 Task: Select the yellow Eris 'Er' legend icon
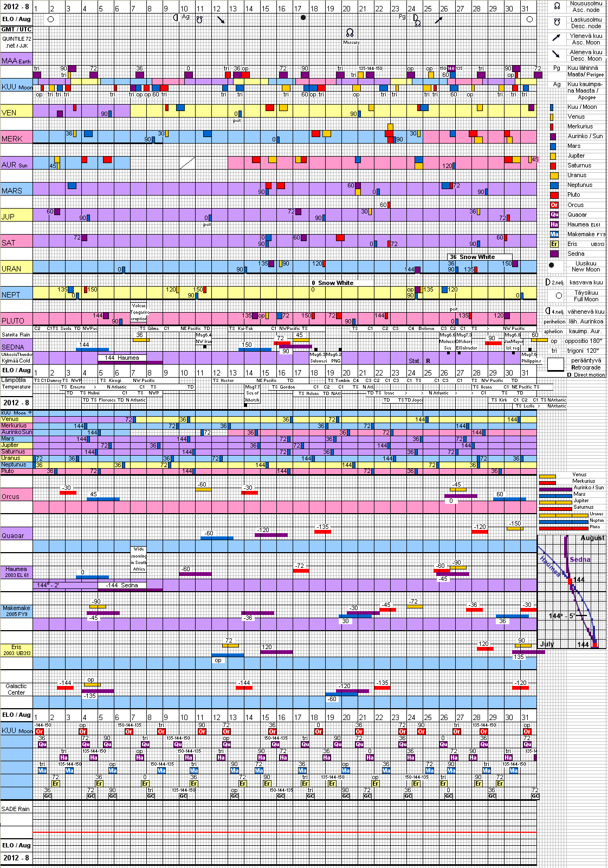pyautogui.click(x=554, y=244)
